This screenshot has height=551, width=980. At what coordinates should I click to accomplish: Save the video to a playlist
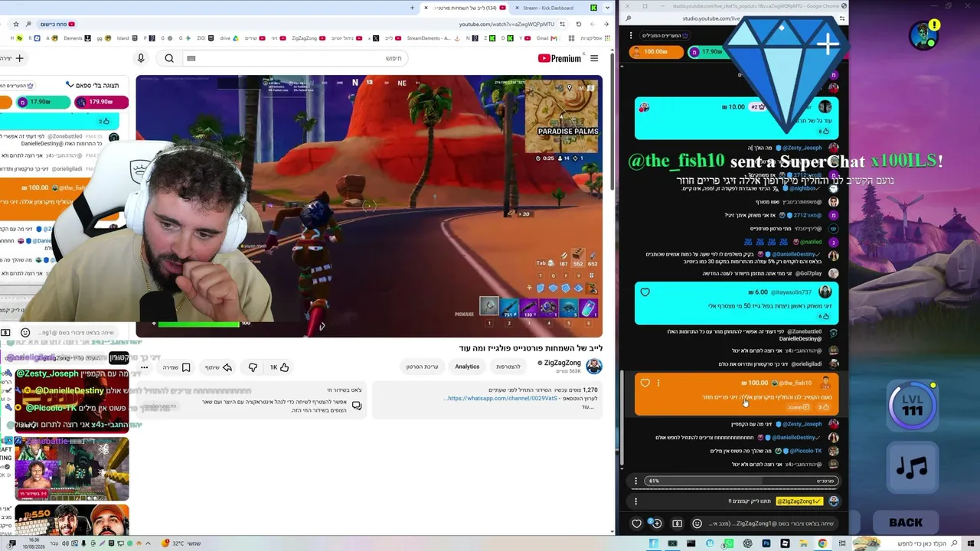[176, 367]
